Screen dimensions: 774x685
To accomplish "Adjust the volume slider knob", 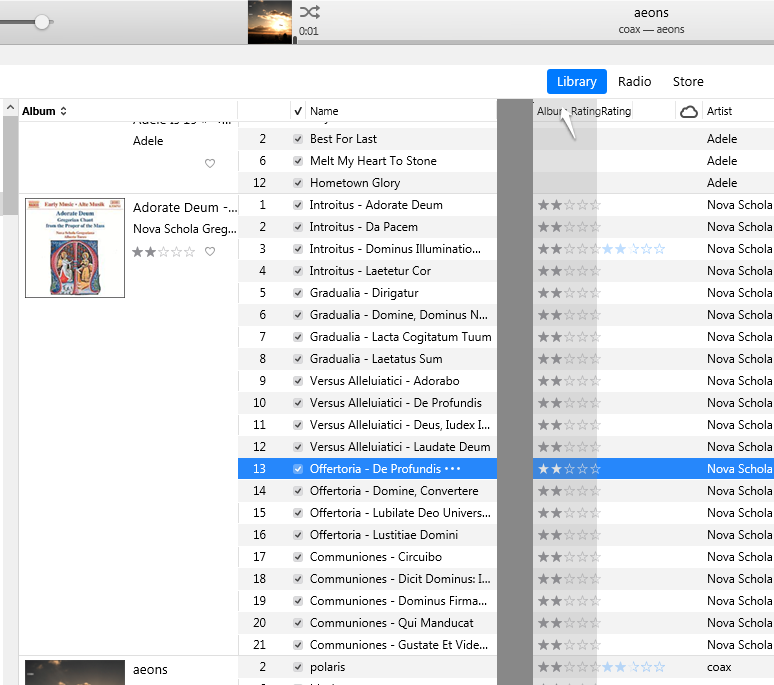I will (x=42, y=22).
